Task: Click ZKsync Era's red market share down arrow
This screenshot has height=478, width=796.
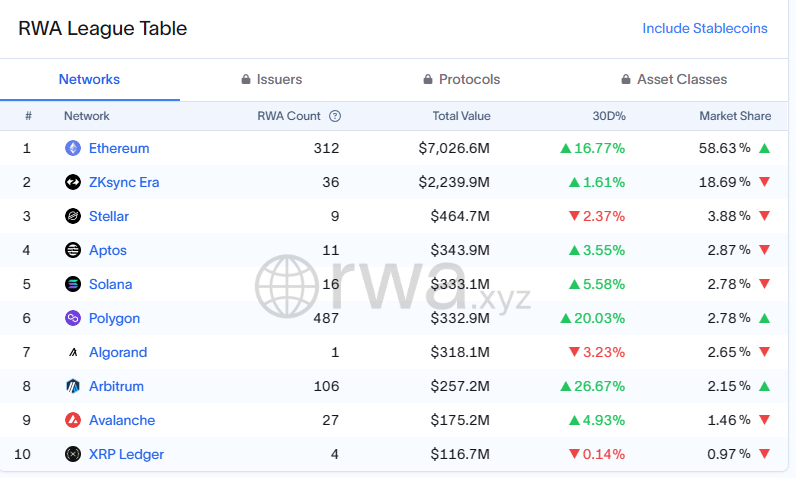Action: [x=765, y=182]
